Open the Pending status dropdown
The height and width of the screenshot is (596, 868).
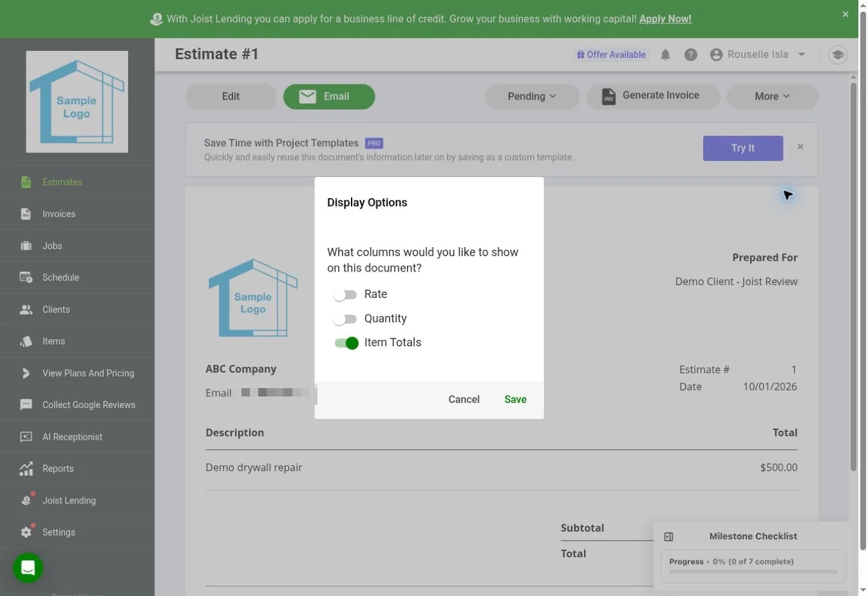coord(532,97)
